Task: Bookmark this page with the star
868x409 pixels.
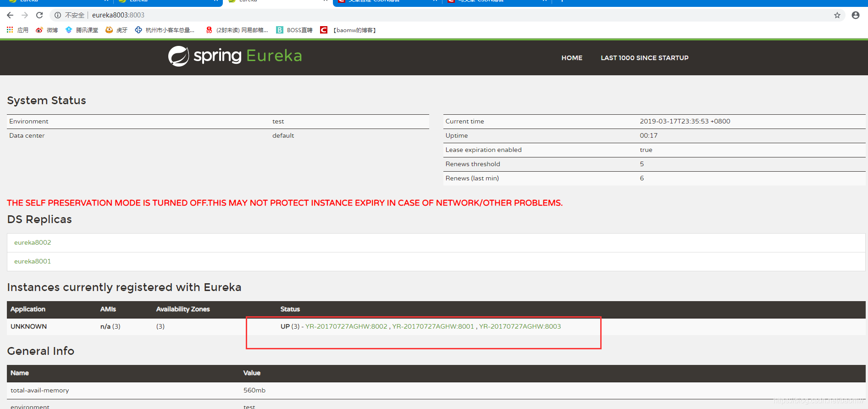Action: pyautogui.click(x=837, y=15)
